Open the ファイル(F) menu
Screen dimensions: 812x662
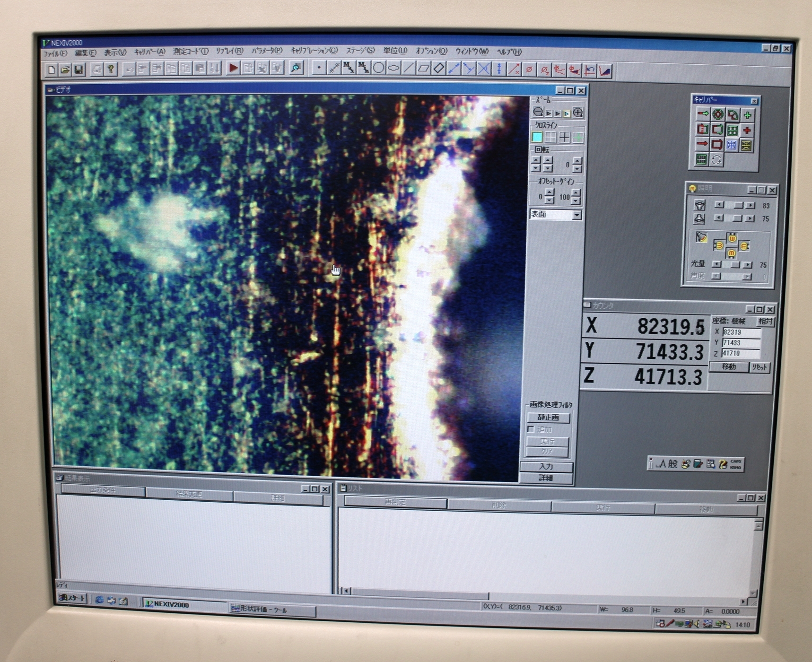click(56, 53)
